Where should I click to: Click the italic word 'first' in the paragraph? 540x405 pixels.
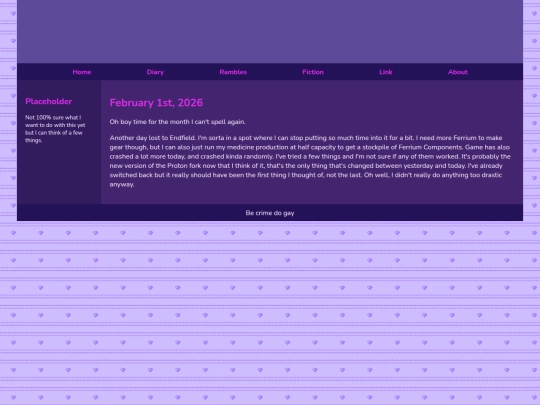point(263,175)
